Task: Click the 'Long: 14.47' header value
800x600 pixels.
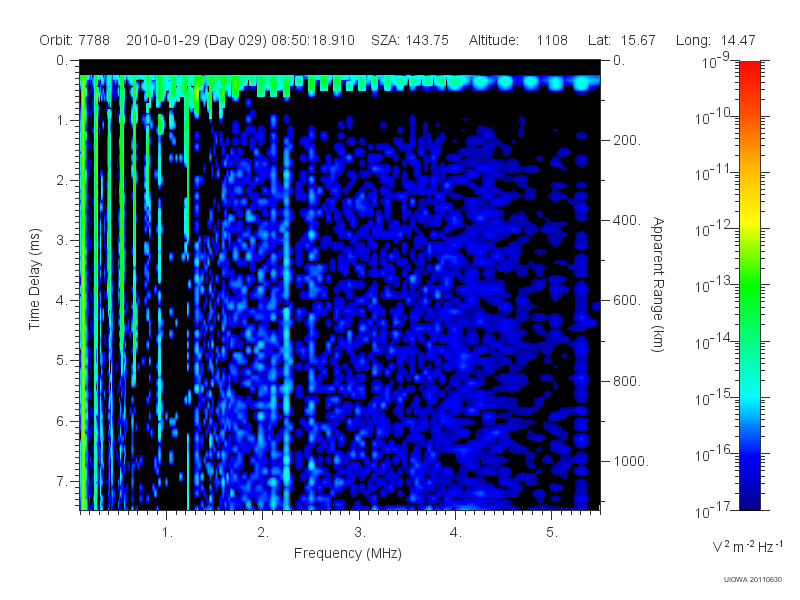Action: [x=715, y=40]
